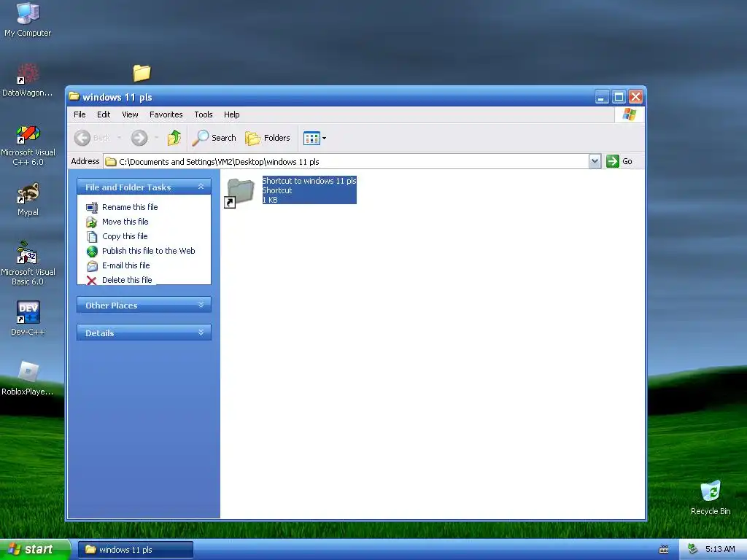Open Microsoft Visual C++ 6.0 shortcut

tap(28, 145)
